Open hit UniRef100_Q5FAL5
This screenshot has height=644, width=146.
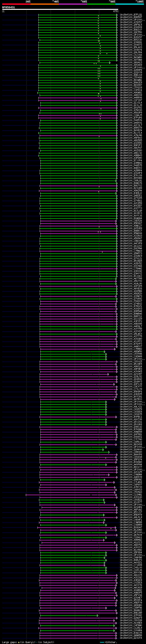click(x=131, y=25)
